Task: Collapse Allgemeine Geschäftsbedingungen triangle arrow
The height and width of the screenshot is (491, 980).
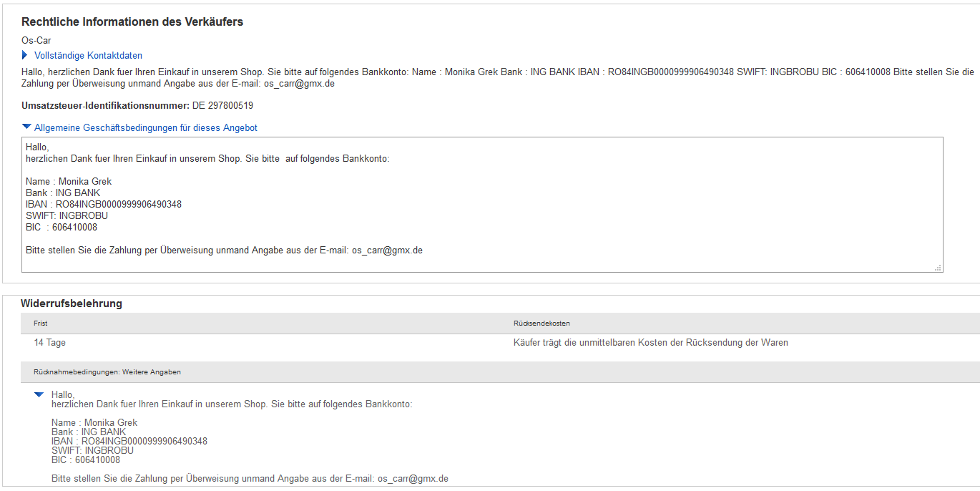Action: 26,127
